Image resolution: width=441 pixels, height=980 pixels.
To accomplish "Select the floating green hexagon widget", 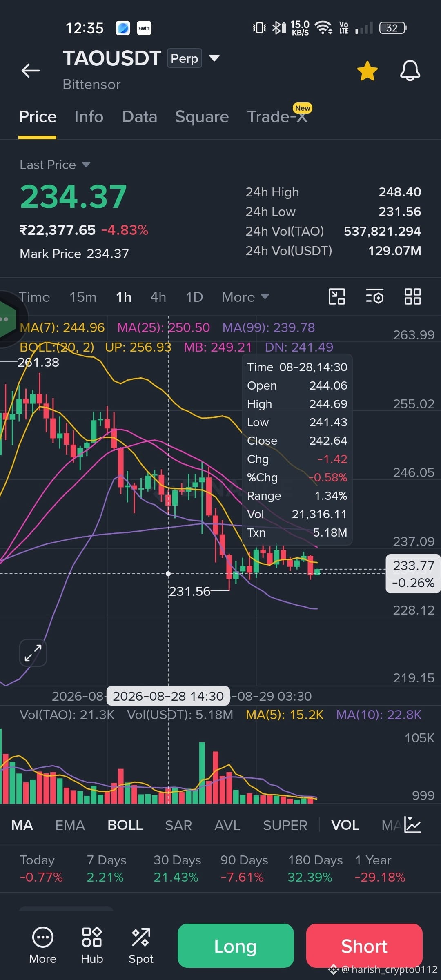I will point(7,319).
